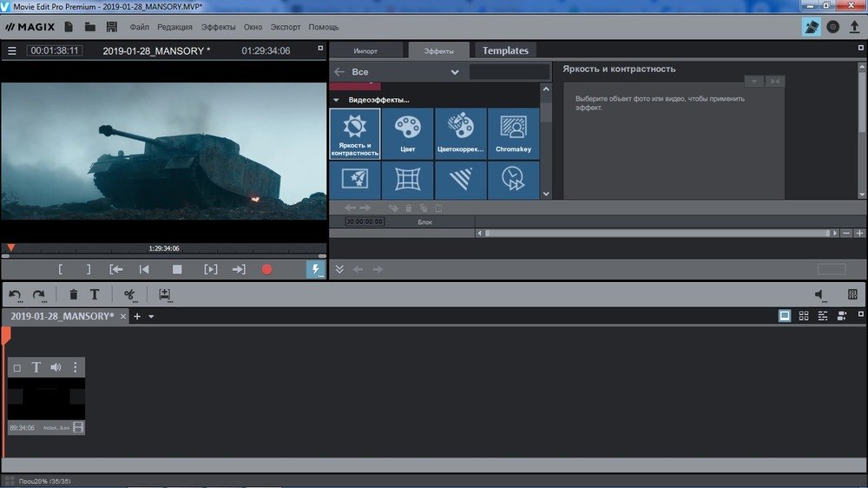This screenshot has width=868, height=488.
Task: Zoom in keyframe timeline with plus button
Action: tap(859, 234)
